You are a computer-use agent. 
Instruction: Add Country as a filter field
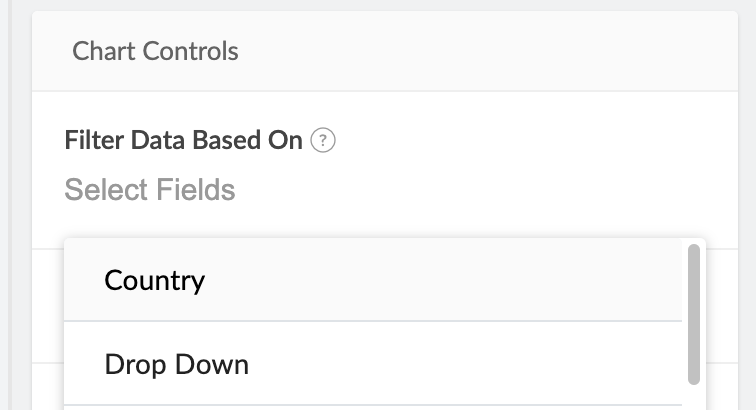[x=155, y=280]
